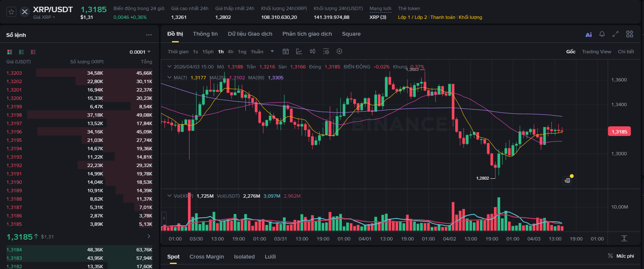Open the chart settings hexagon icon

click(339, 52)
